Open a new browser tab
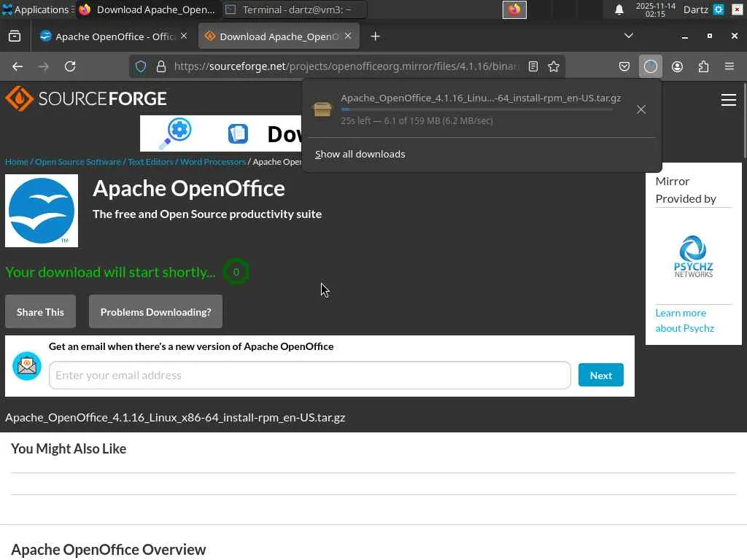The width and height of the screenshot is (747, 560). pos(376,36)
